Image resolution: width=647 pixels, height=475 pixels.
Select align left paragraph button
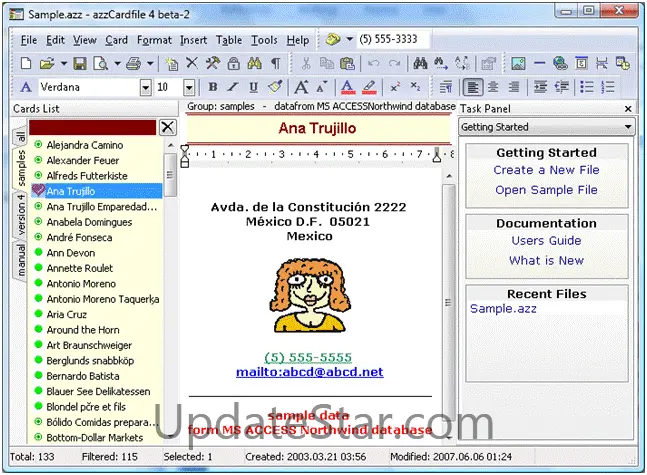473,87
